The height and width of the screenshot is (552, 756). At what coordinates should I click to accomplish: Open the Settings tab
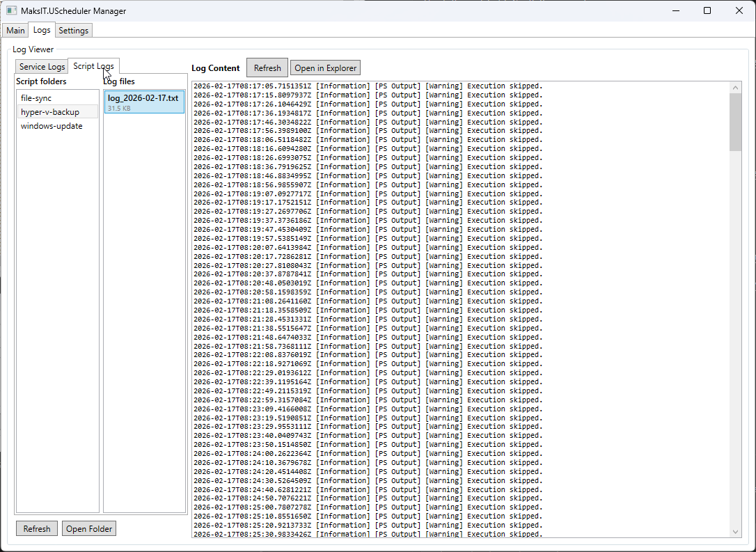pos(73,31)
